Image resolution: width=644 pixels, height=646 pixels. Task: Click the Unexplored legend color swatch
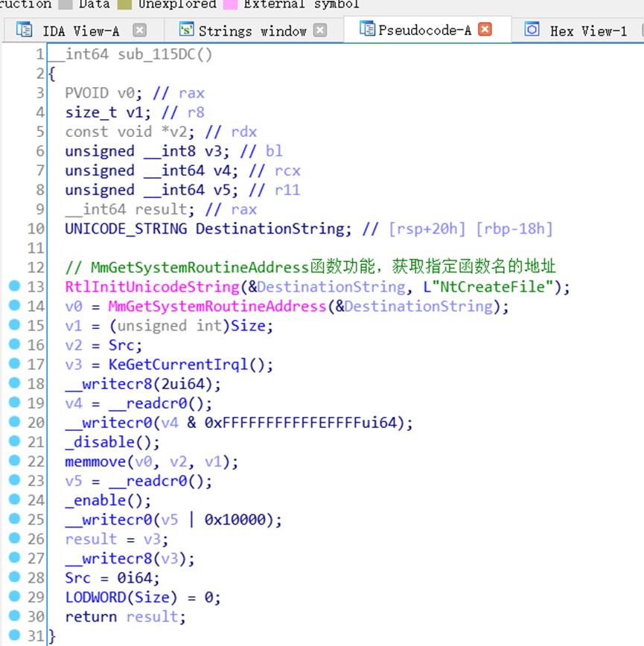pos(124,4)
